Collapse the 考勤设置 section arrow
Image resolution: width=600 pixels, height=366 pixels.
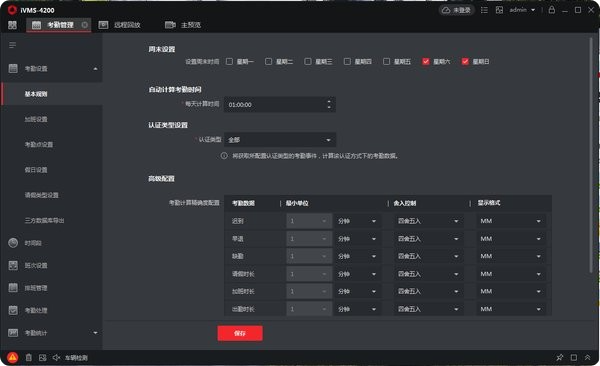tap(95, 69)
